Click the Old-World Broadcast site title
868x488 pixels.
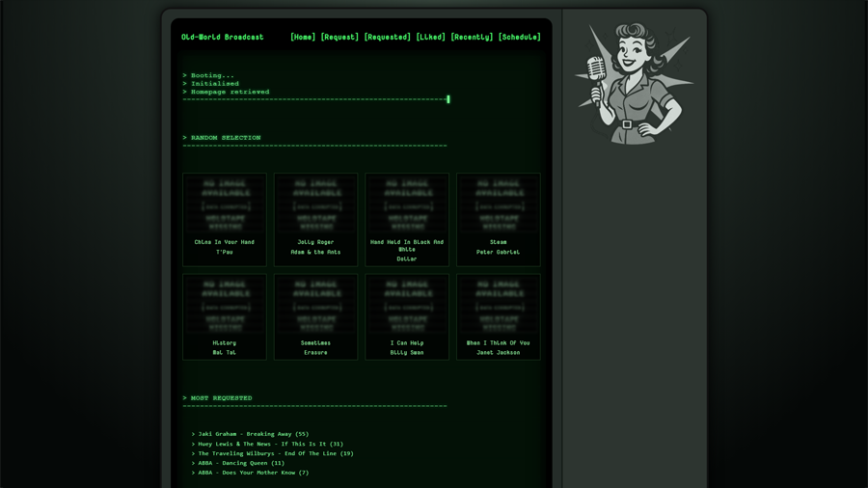222,37
